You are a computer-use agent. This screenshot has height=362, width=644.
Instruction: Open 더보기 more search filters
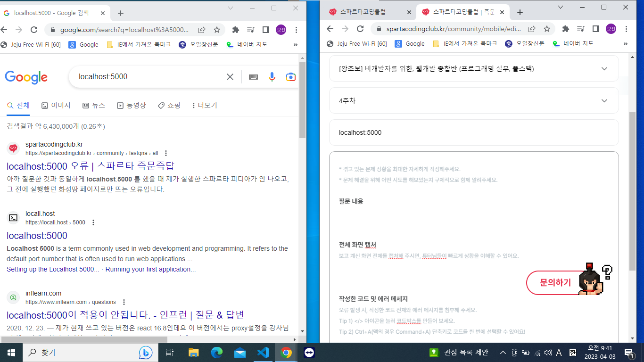[205, 106]
